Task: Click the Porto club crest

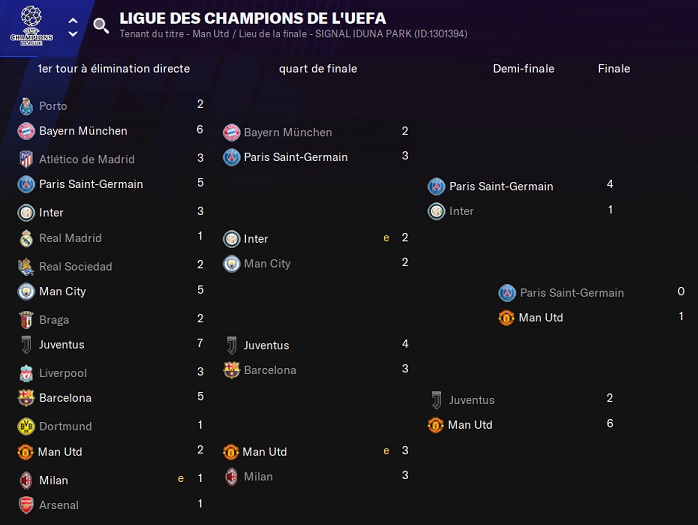Action: coord(26,106)
